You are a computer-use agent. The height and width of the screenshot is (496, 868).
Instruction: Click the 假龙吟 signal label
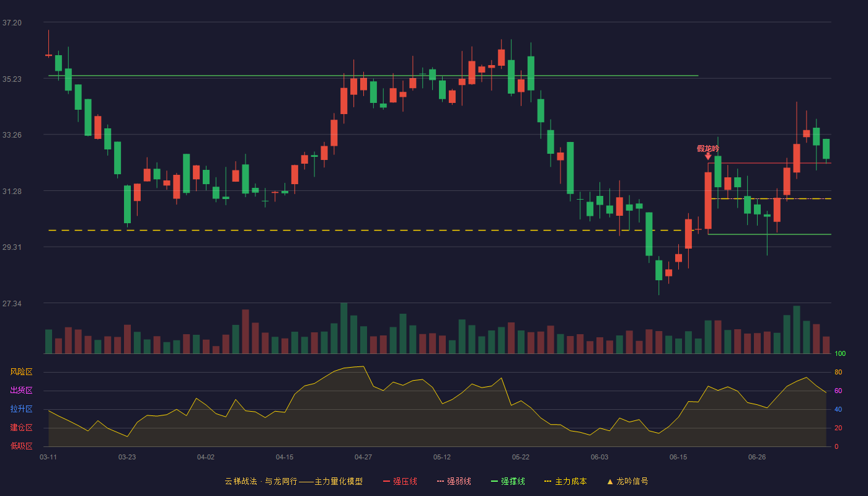(x=708, y=148)
